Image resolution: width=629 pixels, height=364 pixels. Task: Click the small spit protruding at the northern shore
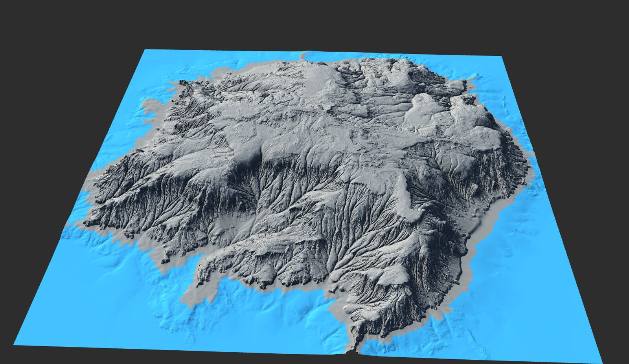point(303,56)
